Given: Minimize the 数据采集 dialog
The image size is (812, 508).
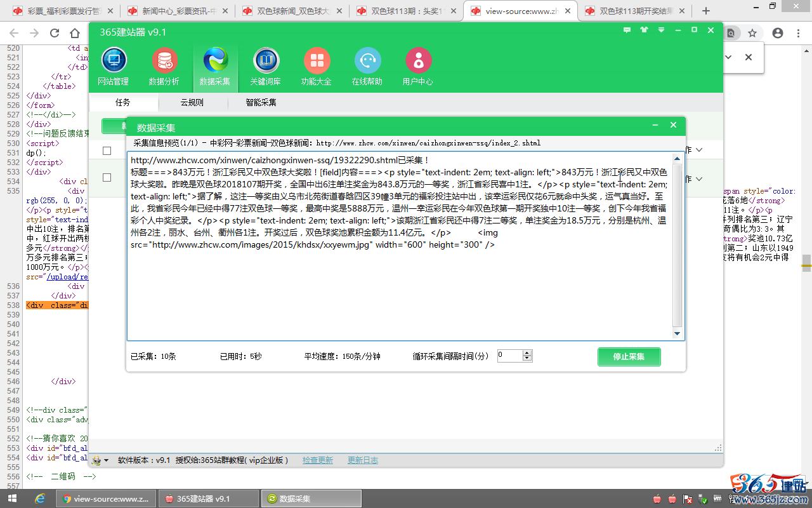Looking at the screenshot, I should click(x=655, y=126).
